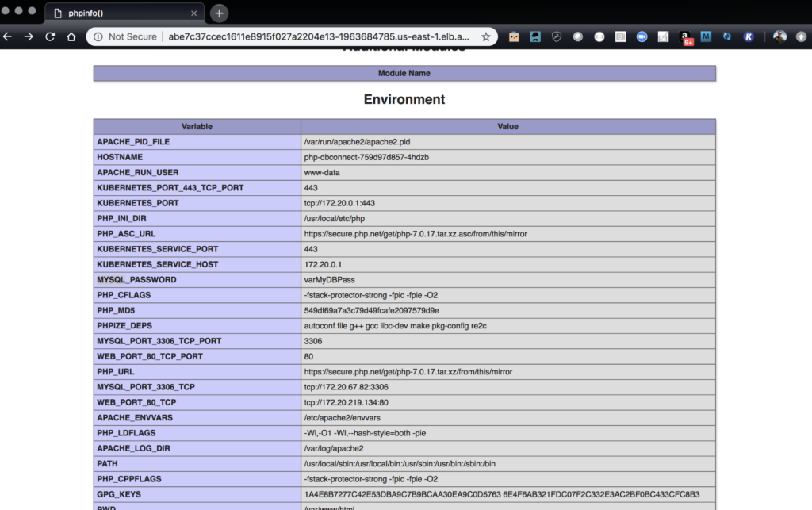
Task: Go to the browser home page
Action: tap(71, 36)
